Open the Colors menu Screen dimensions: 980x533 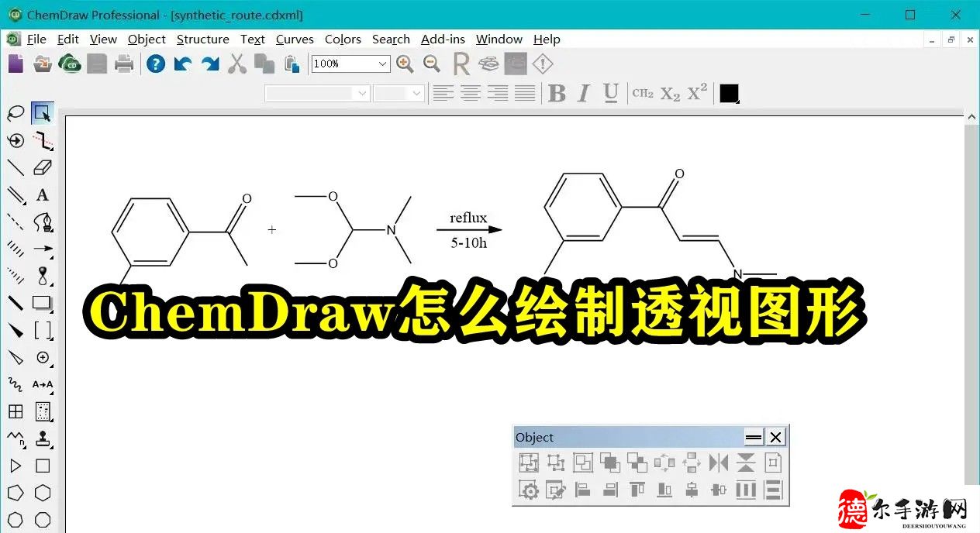(343, 39)
